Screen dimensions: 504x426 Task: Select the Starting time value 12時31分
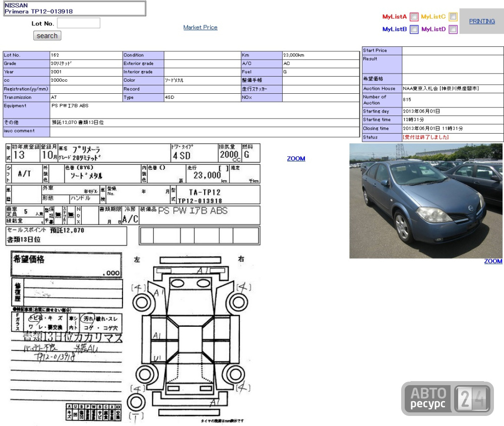(413, 119)
